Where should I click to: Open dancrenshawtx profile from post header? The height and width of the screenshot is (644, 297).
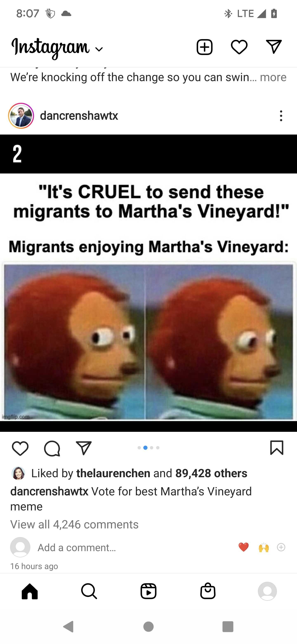(x=79, y=116)
